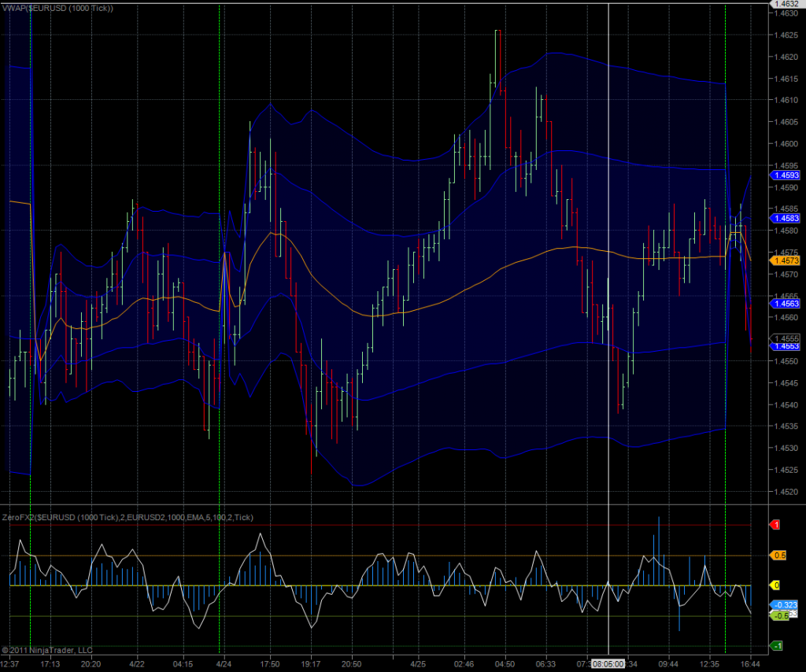Viewport: 806px width, 672px height.
Task: Click the dark green -1 level marker
Action: [777, 646]
